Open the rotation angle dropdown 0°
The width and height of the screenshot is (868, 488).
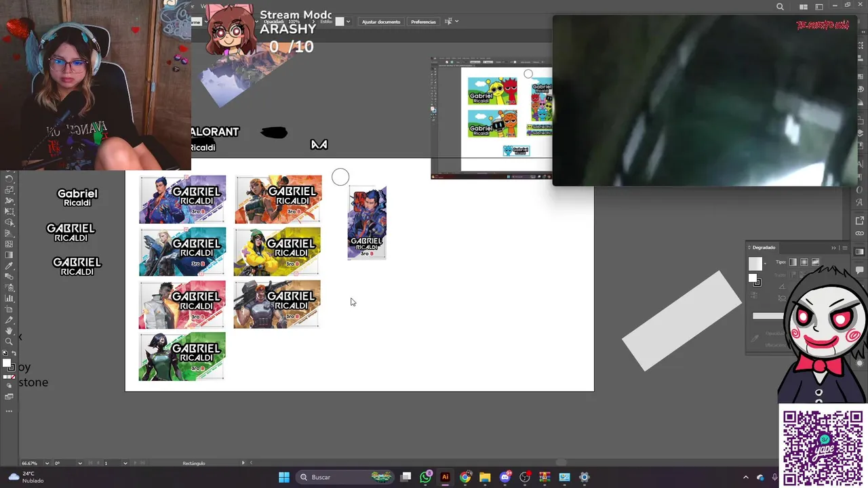(80, 463)
